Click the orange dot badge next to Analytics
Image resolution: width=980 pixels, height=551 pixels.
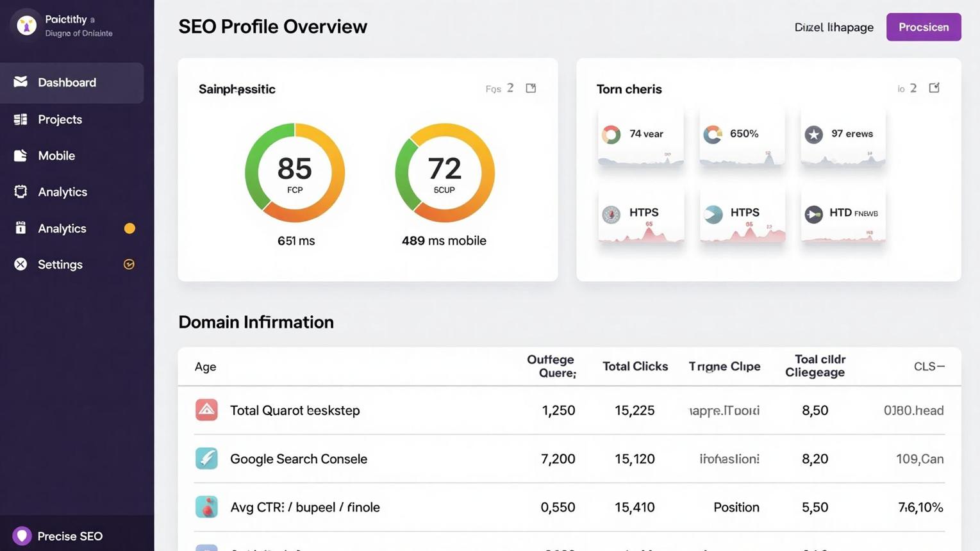click(x=129, y=228)
